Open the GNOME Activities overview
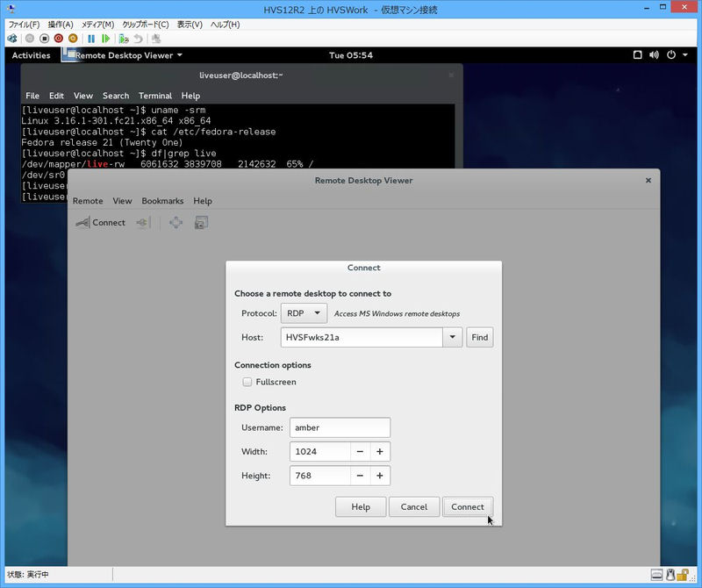This screenshot has width=702, height=588. (x=32, y=55)
